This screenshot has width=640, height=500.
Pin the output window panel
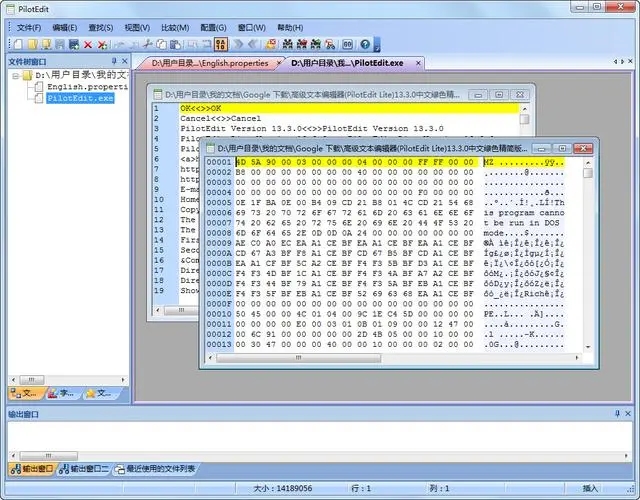[x=616, y=412]
